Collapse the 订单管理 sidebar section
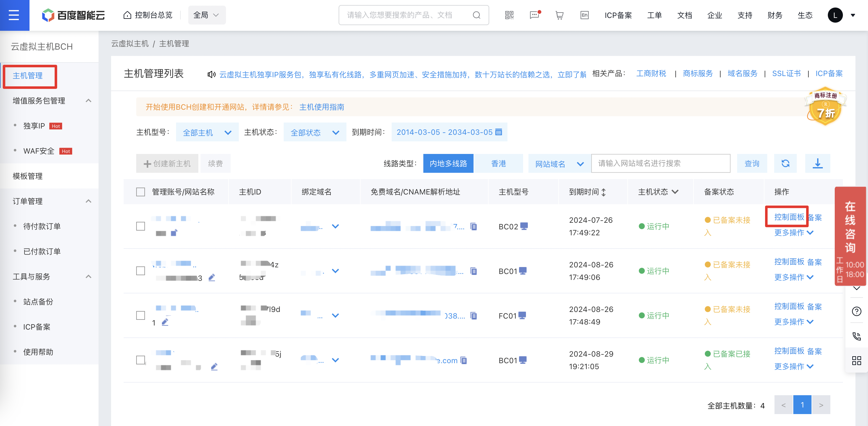The height and width of the screenshot is (426, 868). coord(88,201)
